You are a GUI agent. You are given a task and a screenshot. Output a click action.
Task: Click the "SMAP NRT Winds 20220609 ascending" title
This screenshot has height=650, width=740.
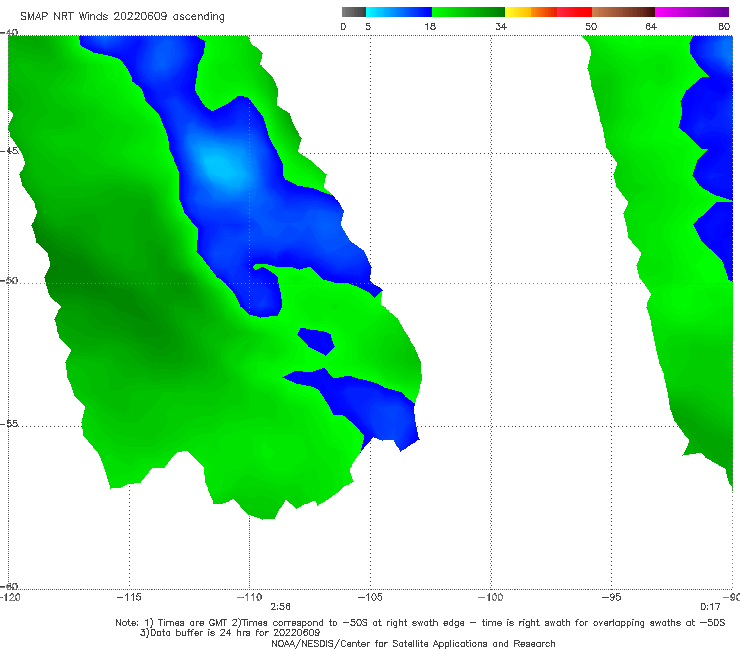coord(122,16)
